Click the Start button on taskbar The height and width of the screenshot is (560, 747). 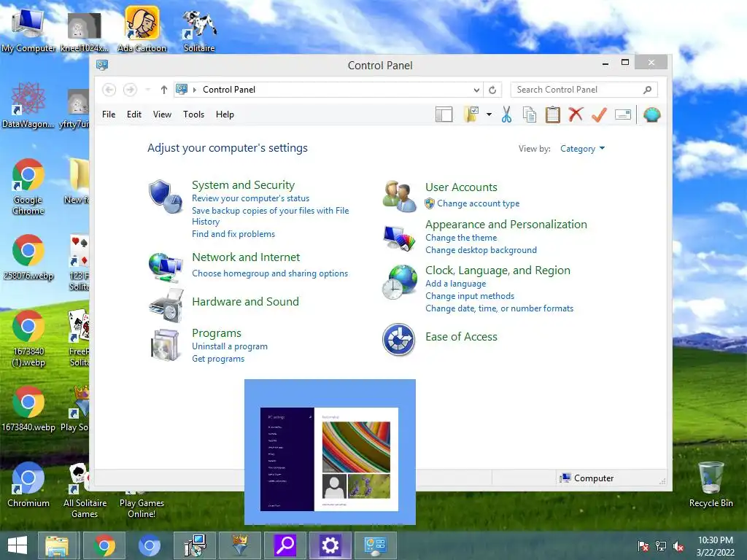(18, 545)
